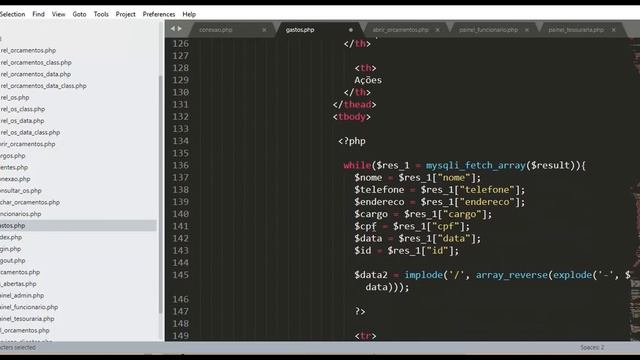The image size is (640, 360).
Task: Open rel_orcamentos_data.php in sidebar
Action: point(36,74)
